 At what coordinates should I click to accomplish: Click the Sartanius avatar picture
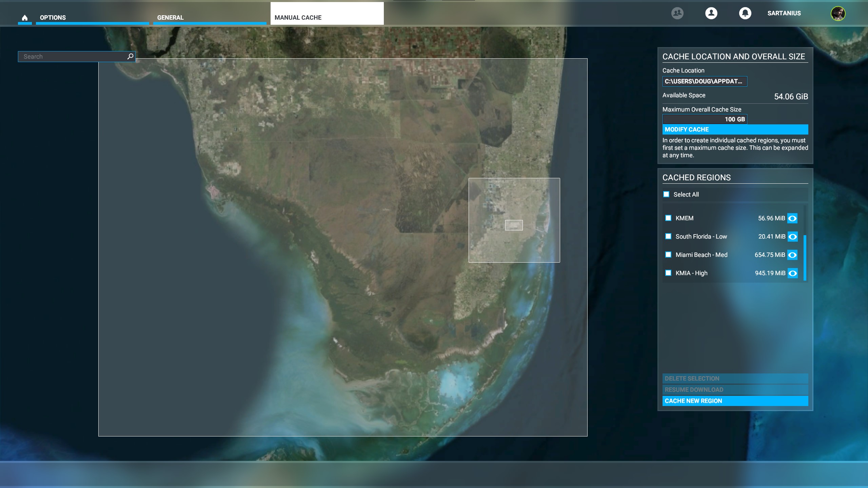pos(838,14)
